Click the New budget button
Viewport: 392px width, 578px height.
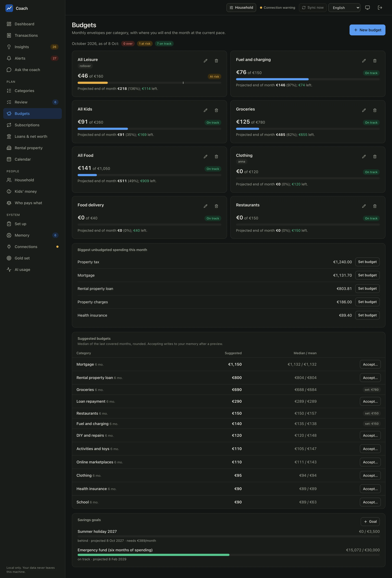coord(367,30)
